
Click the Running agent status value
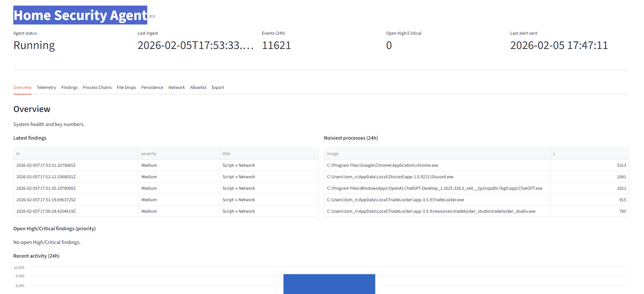[x=34, y=45]
